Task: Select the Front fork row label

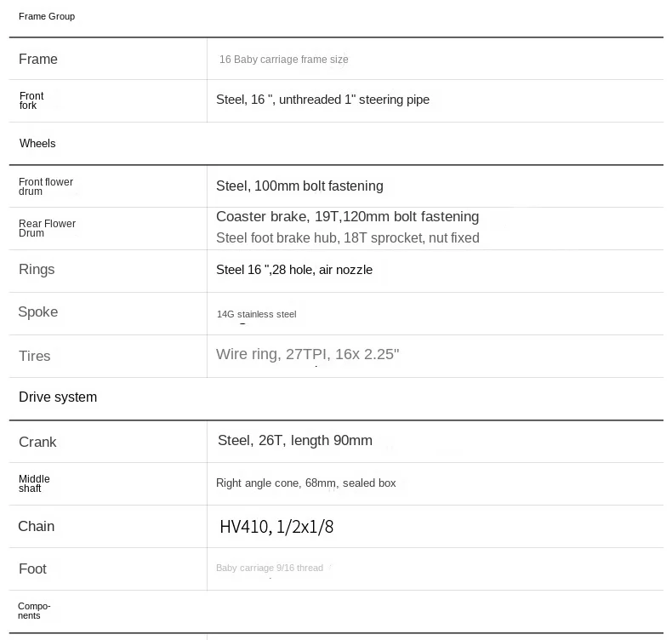Action: tap(31, 100)
